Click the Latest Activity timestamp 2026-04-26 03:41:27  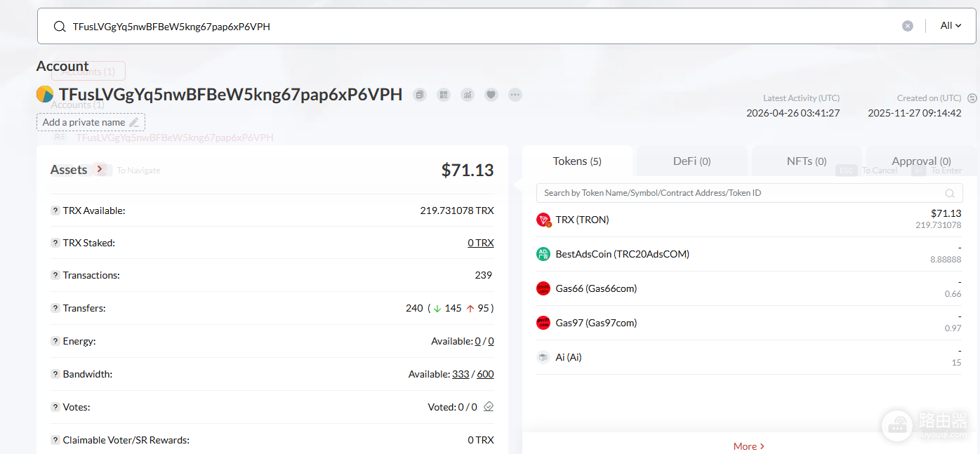pyautogui.click(x=793, y=112)
